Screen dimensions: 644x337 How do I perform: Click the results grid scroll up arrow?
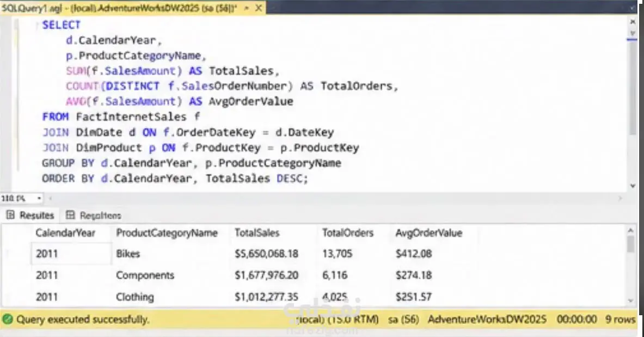631,230
